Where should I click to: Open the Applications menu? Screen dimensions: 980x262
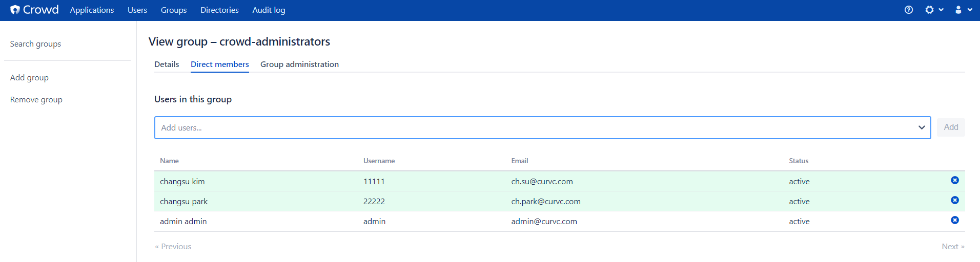click(92, 10)
